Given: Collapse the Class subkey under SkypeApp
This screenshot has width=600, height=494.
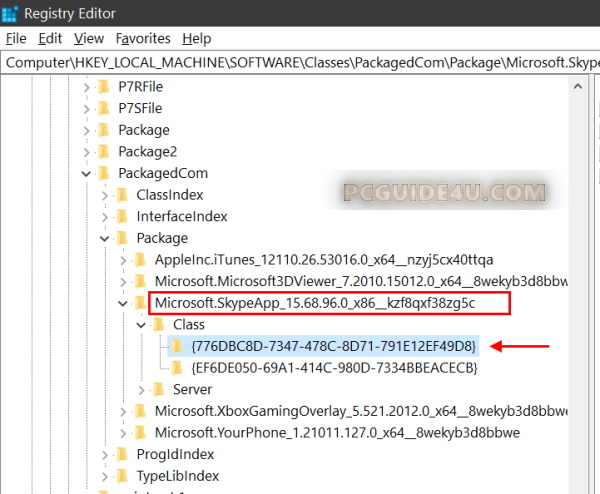Looking at the screenshot, I should tap(139, 325).
